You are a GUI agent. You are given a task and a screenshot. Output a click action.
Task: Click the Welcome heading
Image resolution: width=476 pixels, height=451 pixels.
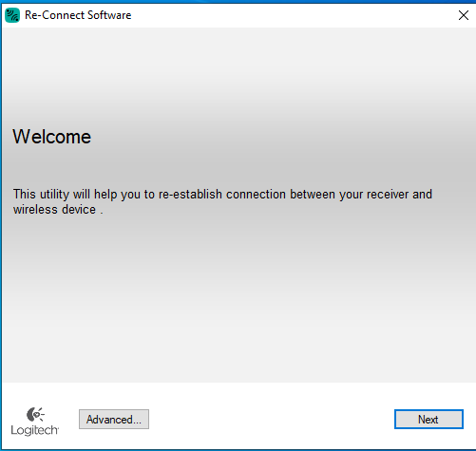[x=52, y=137]
